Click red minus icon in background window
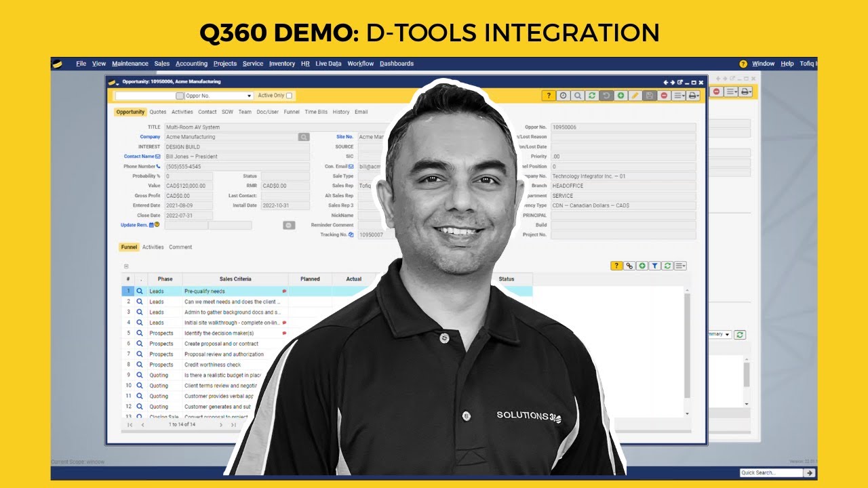Image resolution: width=868 pixels, height=488 pixels. [717, 91]
